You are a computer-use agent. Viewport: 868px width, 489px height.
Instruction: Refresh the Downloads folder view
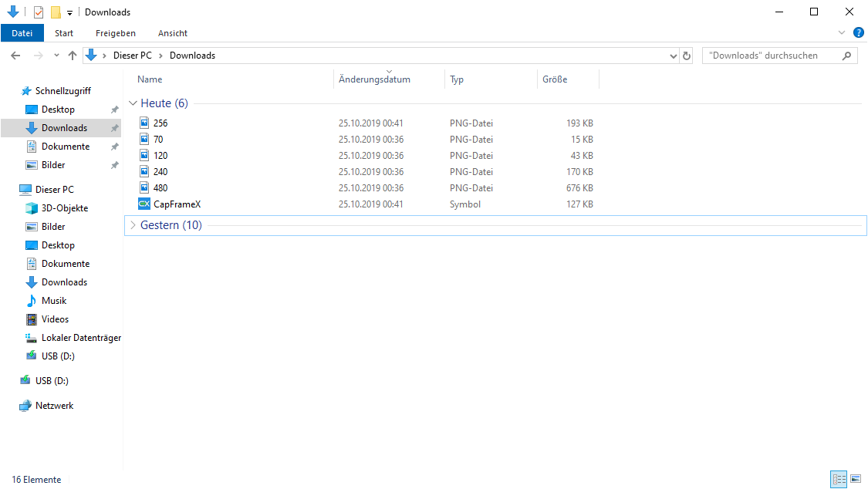tap(687, 56)
